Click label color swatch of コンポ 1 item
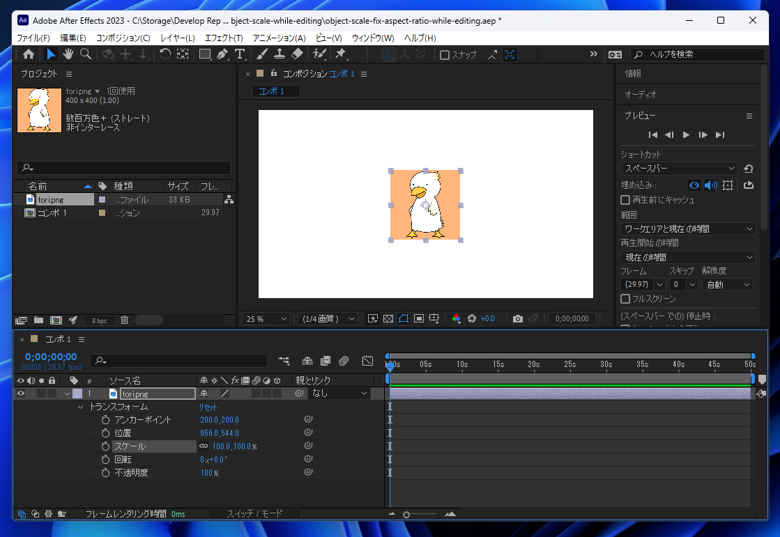Image resolution: width=780 pixels, height=537 pixels. (102, 213)
